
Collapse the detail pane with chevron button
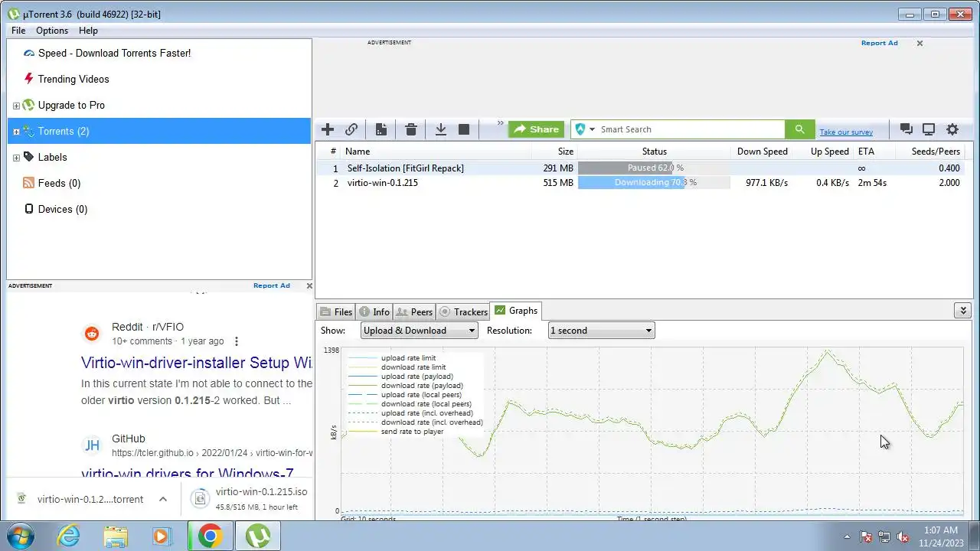[962, 310]
